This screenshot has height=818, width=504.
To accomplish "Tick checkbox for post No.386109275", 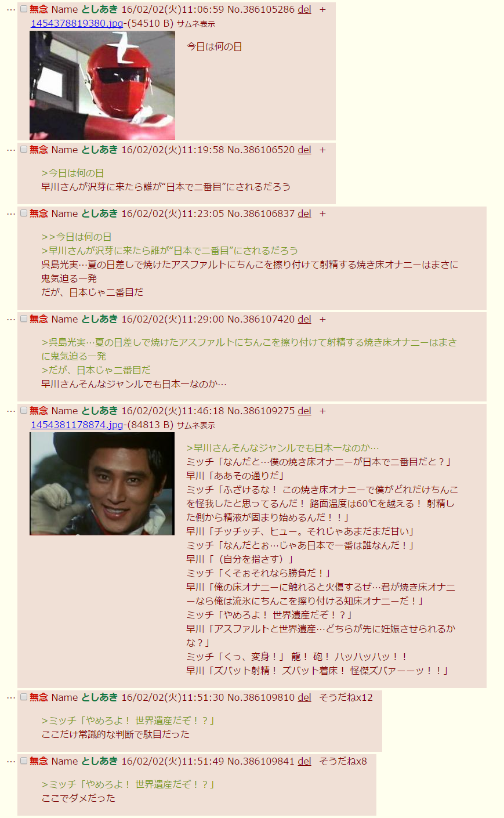I will pyautogui.click(x=24, y=411).
